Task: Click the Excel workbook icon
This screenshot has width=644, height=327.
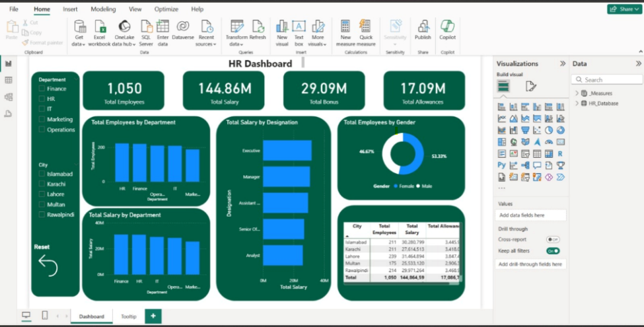Action: [x=100, y=26]
